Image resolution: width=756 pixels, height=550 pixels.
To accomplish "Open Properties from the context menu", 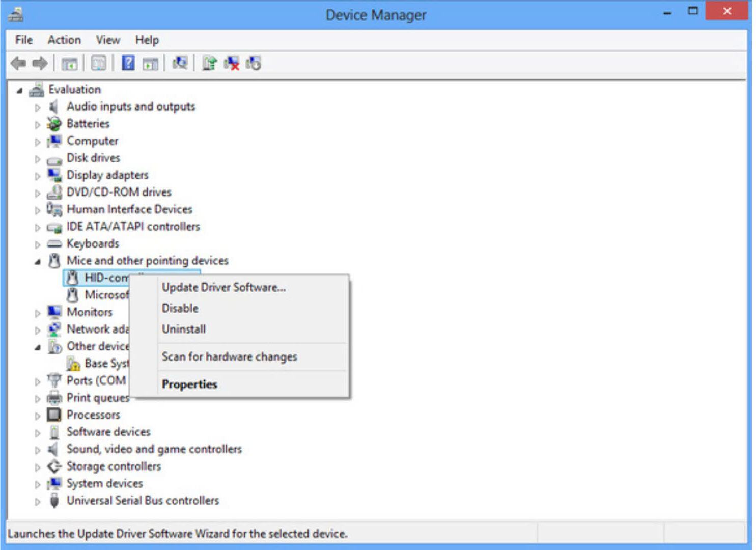I will click(189, 384).
